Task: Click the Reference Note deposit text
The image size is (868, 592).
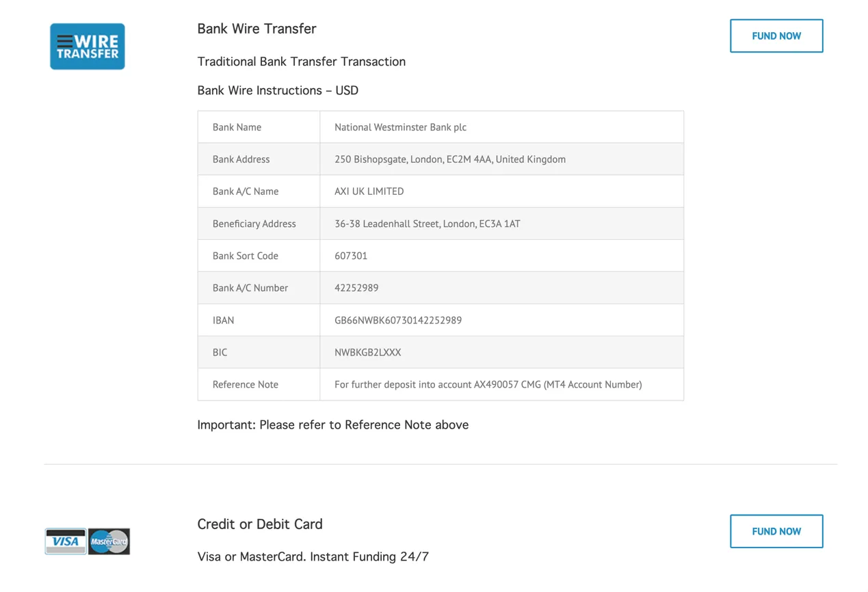Action: coord(488,384)
